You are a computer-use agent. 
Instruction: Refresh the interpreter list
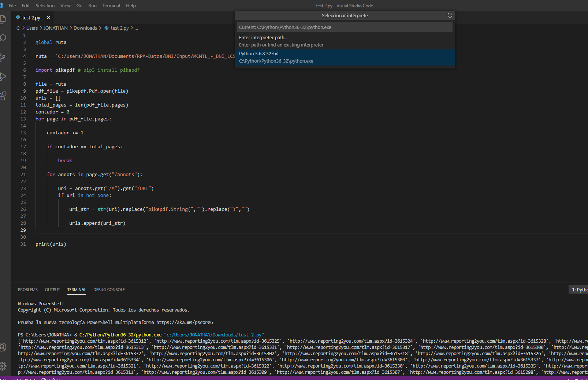[x=450, y=15]
